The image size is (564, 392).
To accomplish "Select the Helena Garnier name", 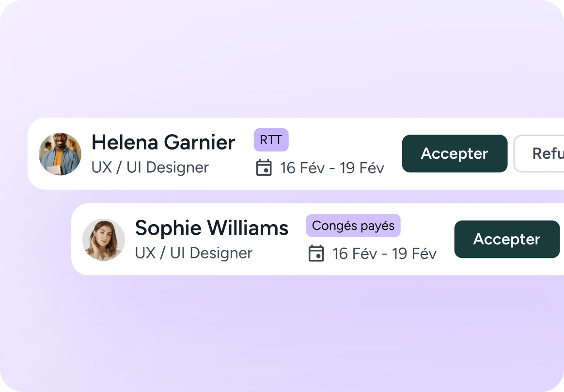I will pyautogui.click(x=163, y=142).
